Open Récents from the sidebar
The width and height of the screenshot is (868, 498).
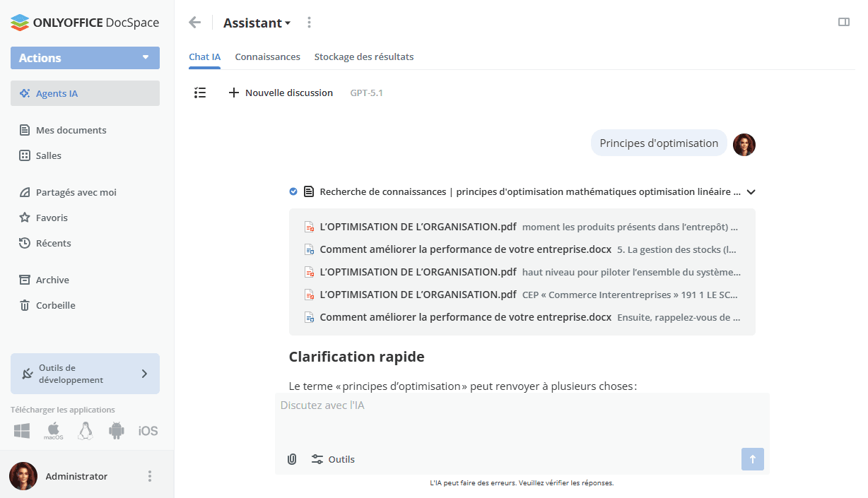[25, 243]
